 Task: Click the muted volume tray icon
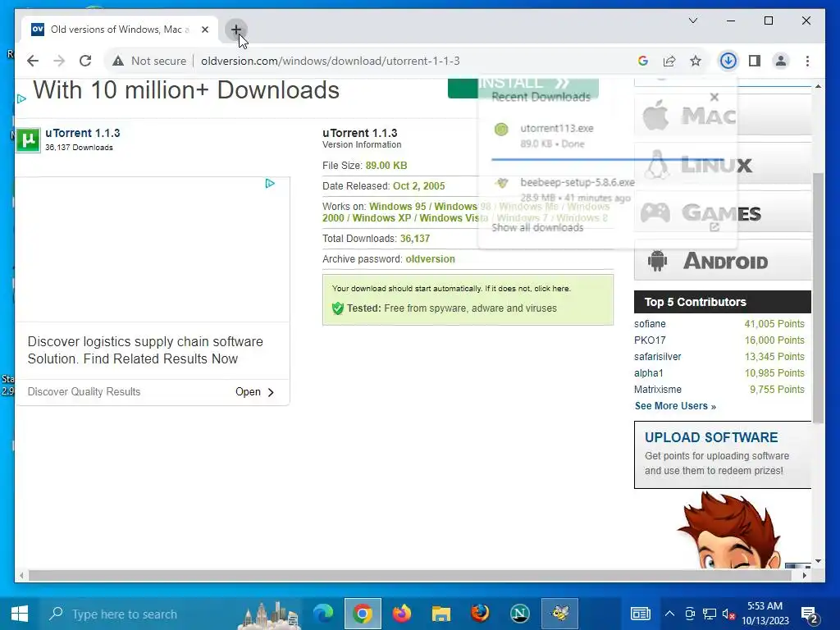(x=728, y=614)
